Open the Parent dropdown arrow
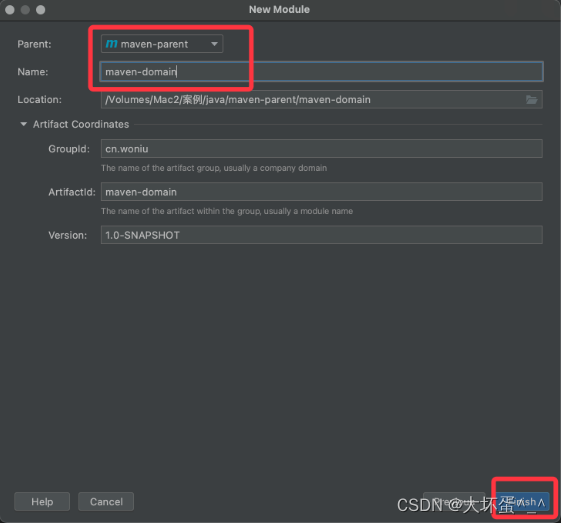Viewport: 561px width, 524px height. tap(214, 44)
